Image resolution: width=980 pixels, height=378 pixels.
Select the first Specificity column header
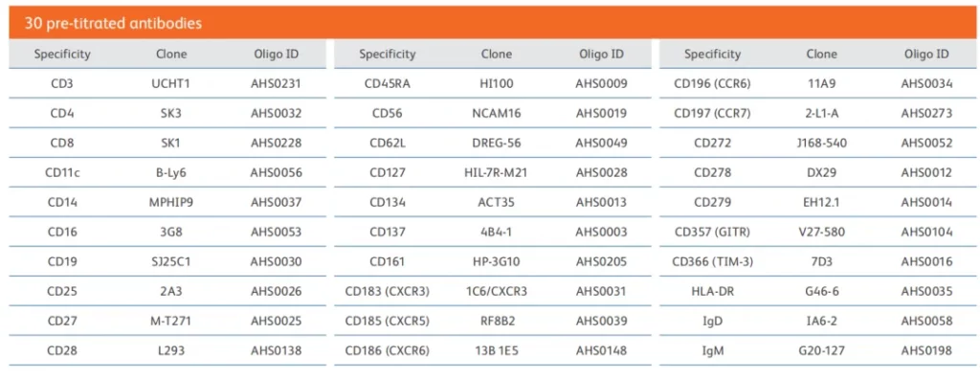(62, 55)
